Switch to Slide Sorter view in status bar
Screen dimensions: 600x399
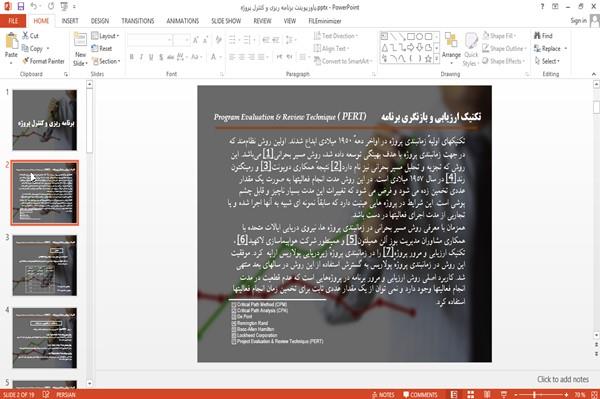(470, 394)
